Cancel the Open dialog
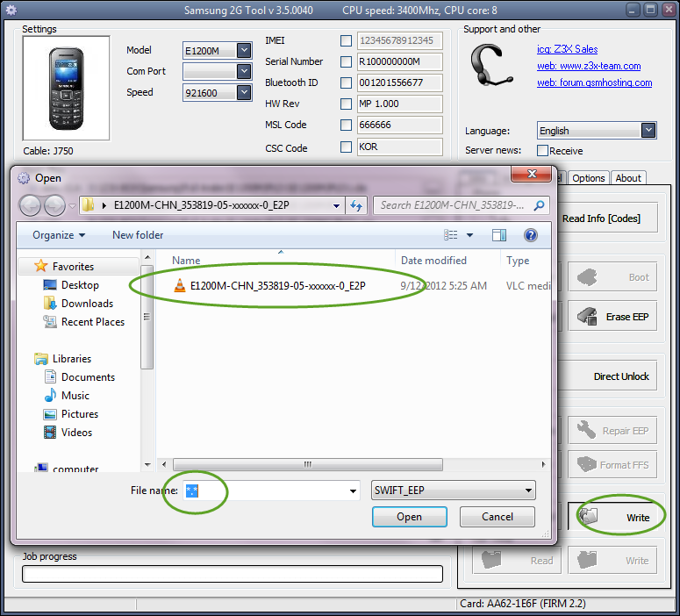 pos(497,517)
